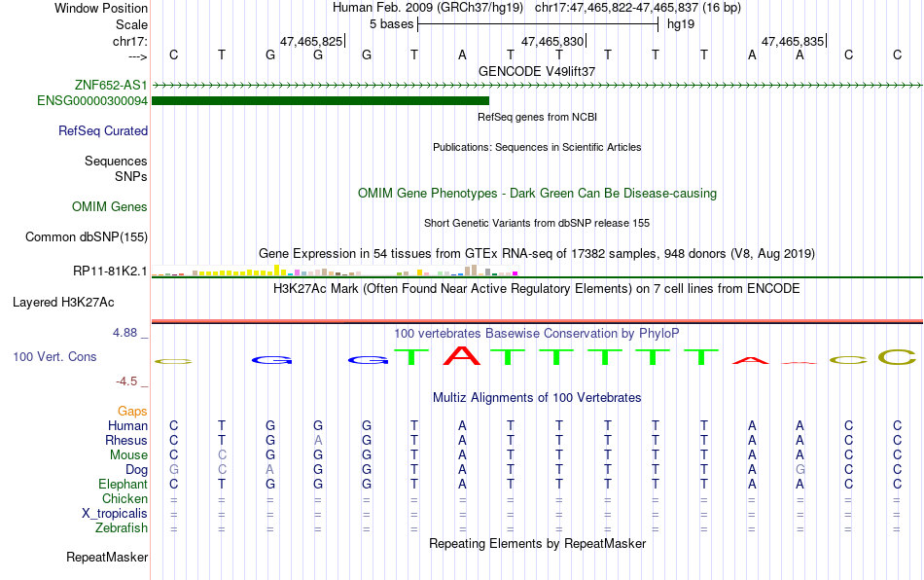Open the Common dbSNP(155) track label

[x=87, y=236]
